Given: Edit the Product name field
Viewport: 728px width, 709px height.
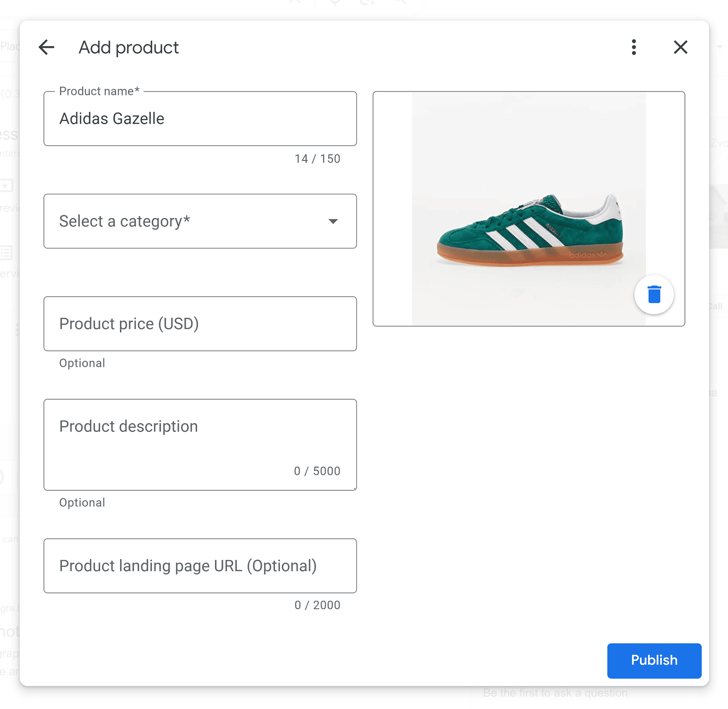Looking at the screenshot, I should [200, 119].
